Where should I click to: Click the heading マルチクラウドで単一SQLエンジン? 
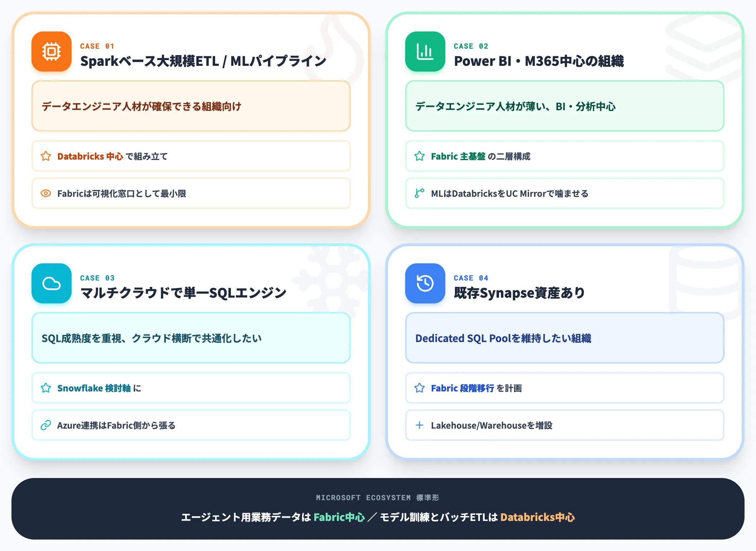(x=183, y=293)
